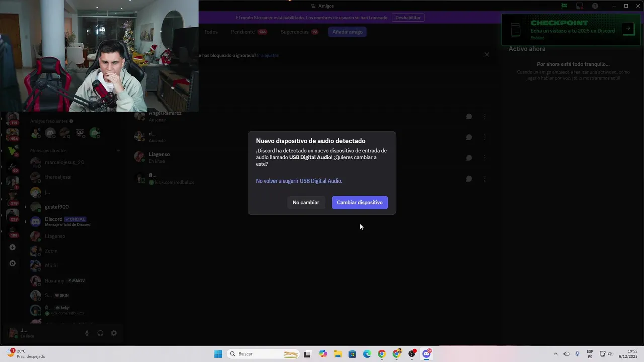This screenshot has height=362, width=644.
Task: Open clock showing 19:52 in taskbar
Action: [628, 354]
